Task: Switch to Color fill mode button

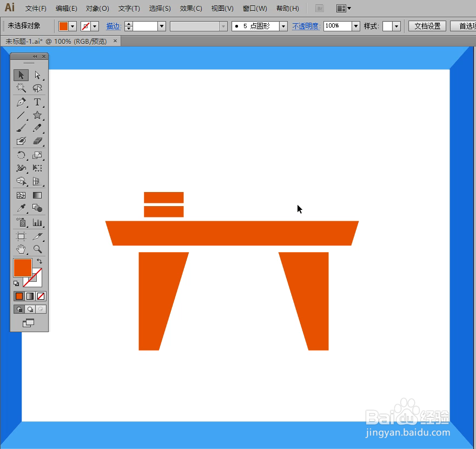Action: (19, 296)
